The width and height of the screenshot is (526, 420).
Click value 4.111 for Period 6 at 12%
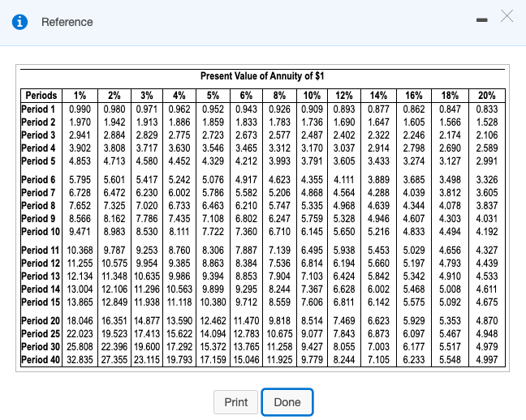[x=344, y=180]
